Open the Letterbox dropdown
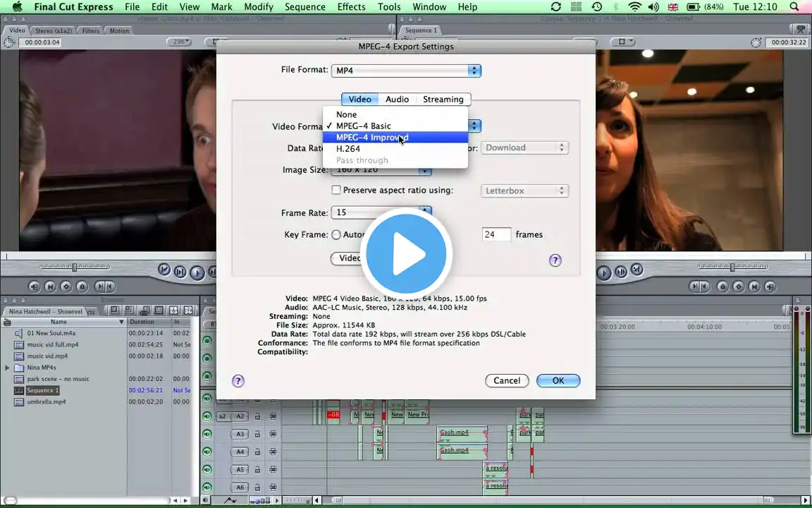 tap(524, 190)
